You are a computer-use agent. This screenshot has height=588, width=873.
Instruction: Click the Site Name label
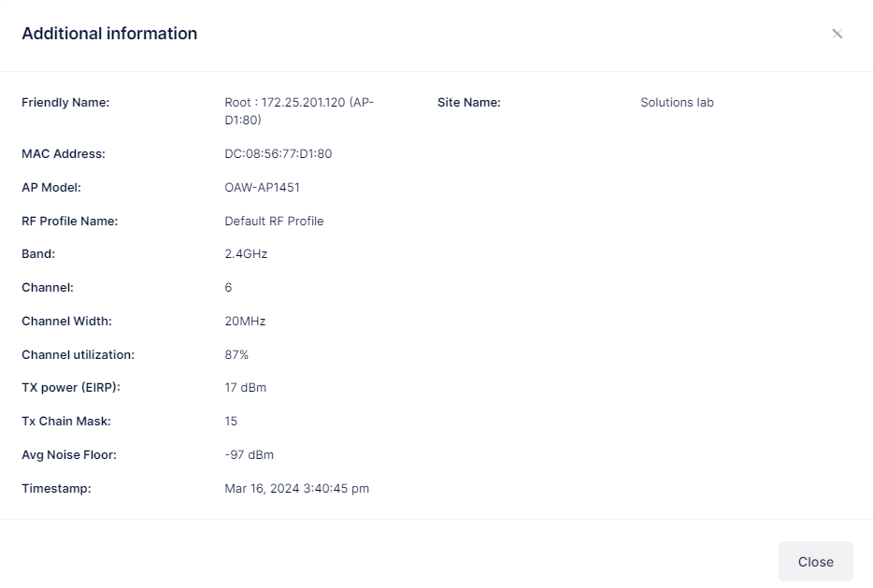469,103
